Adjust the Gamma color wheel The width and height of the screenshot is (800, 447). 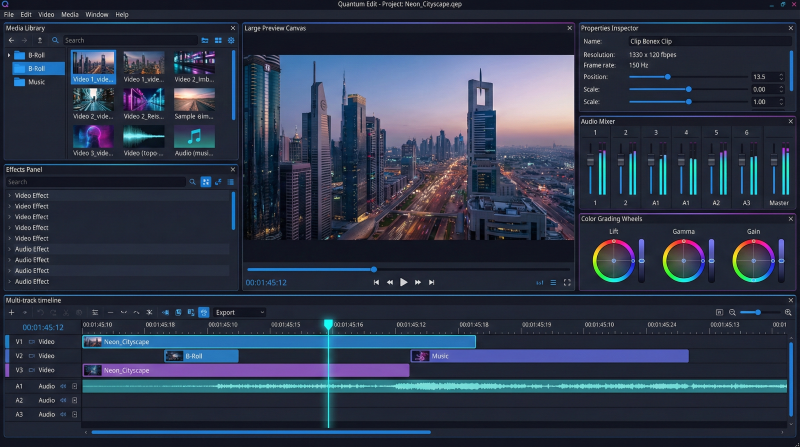pyautogui.click(x=684, y=261)
